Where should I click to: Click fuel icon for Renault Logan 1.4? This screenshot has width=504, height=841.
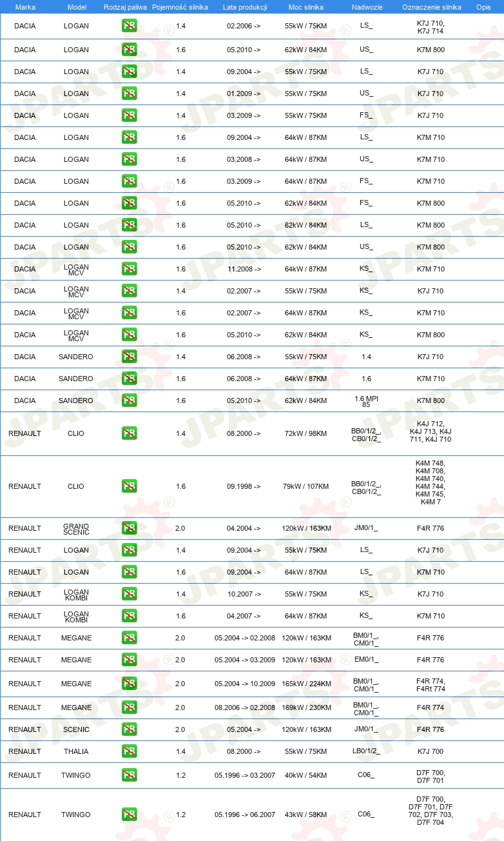tap(129, 550)
